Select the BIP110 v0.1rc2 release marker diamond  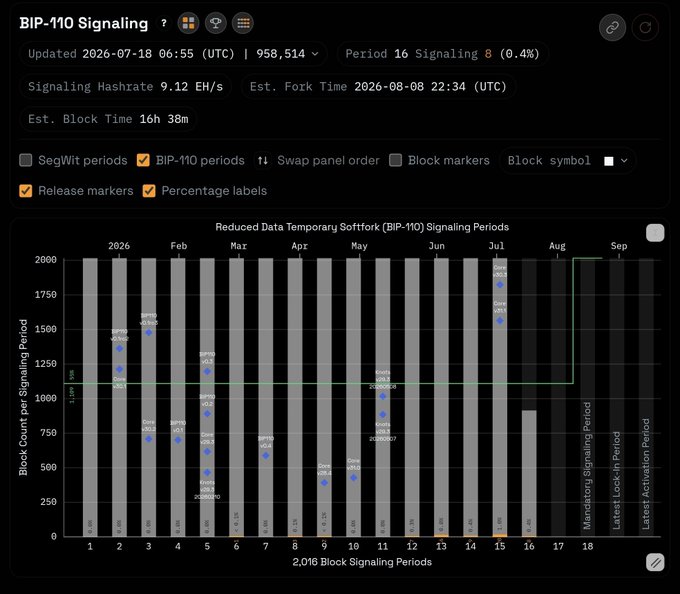pyautogui.click(x=119, y=349)
